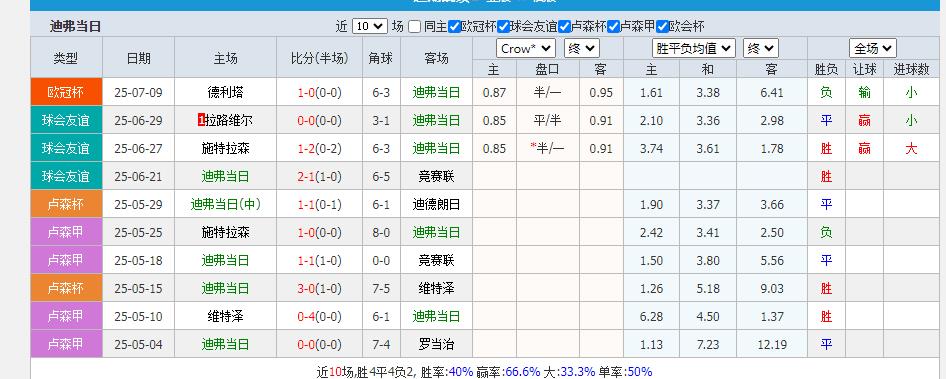Click the 角球 column header

tap(381, 58)
